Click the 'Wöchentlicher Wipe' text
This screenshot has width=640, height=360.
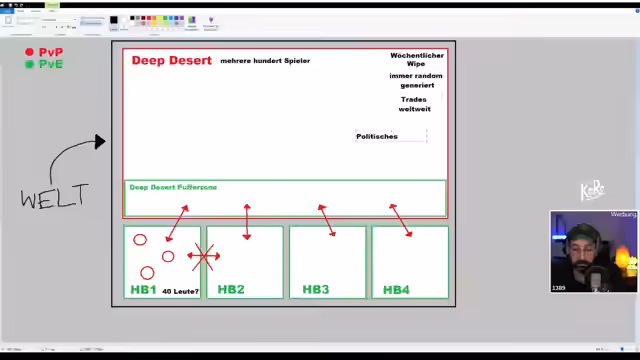pyautogui.click(x=417, y=60)
